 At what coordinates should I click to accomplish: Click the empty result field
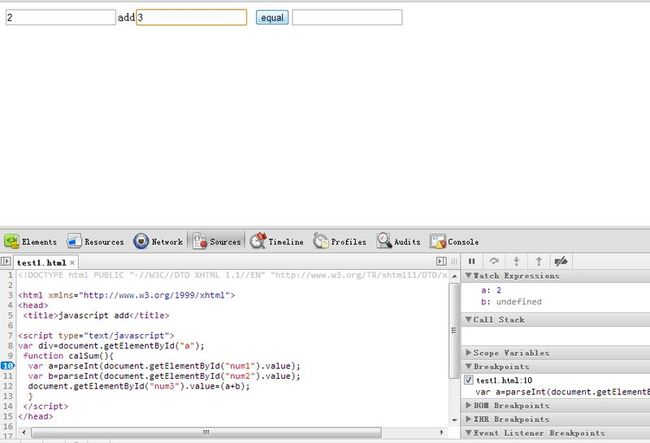[347, 17]
